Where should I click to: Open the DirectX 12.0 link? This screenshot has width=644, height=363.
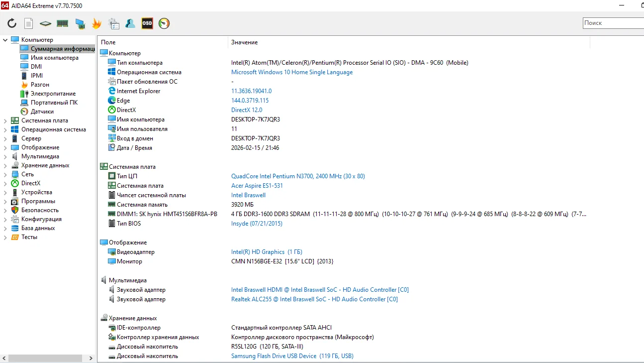pyautogui.click(x=247, y=110)
